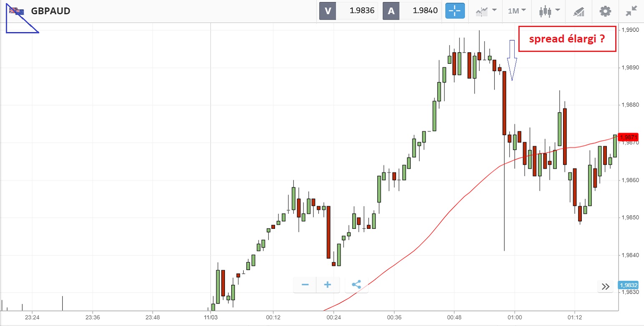
Task: Click the GBPAUD flag icon
Action: tap(17, 11)
